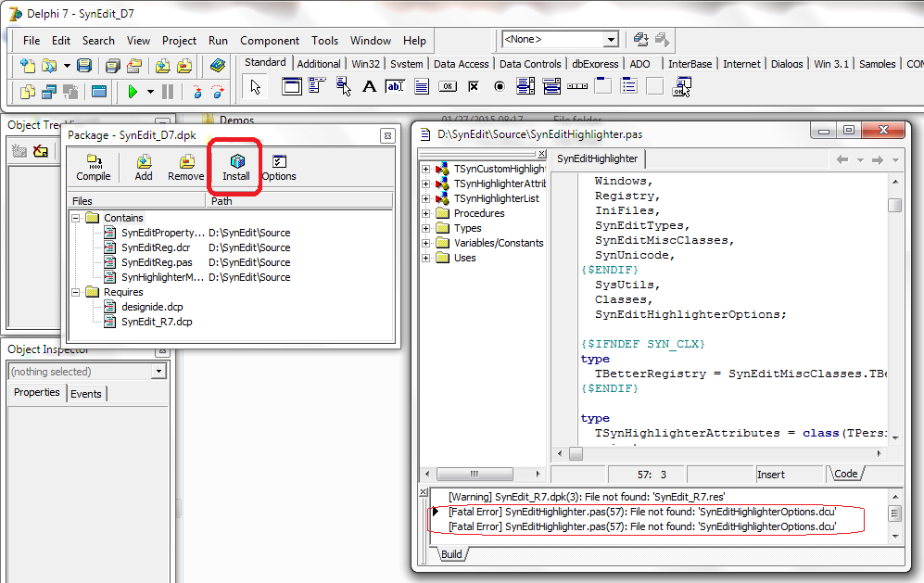The image size is (924, 583).
Task: Click the Save toolbar icon
Action: (x=84, y=65)
